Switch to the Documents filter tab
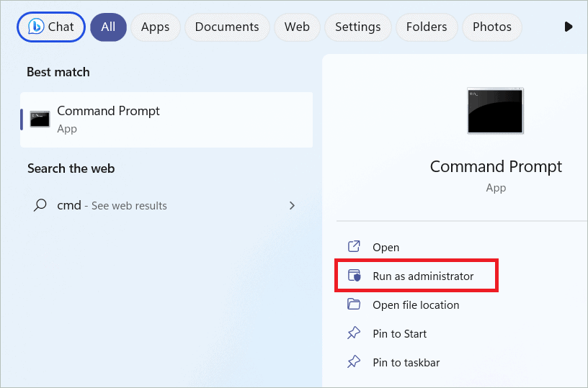This screenshot has width=588, height=388. [x=227, y=27]
